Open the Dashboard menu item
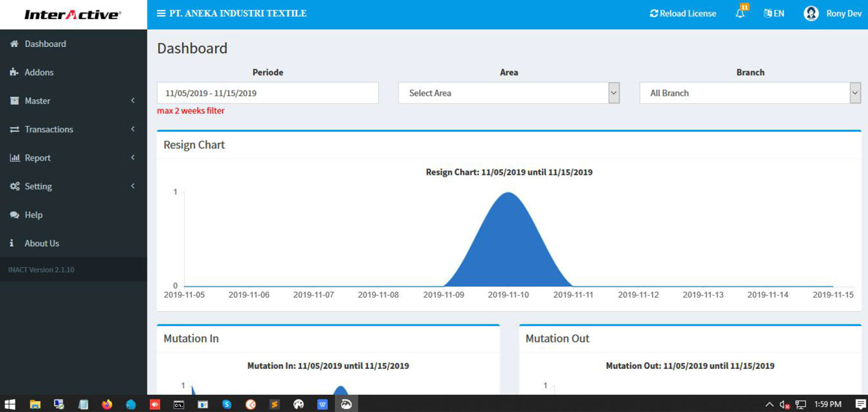This screenshot has height=412, width=868. click(44, 43)
